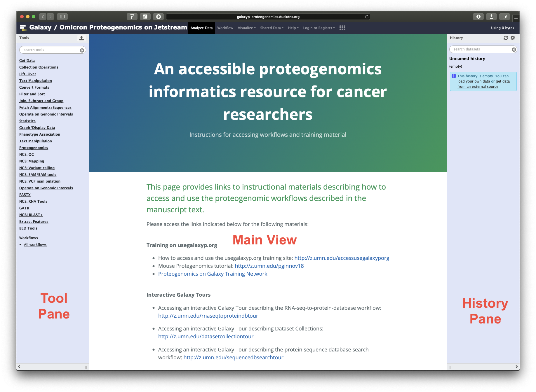Open the Shared Data dropdown
This screenshot has height=392, width=536.
click(272, 28)
